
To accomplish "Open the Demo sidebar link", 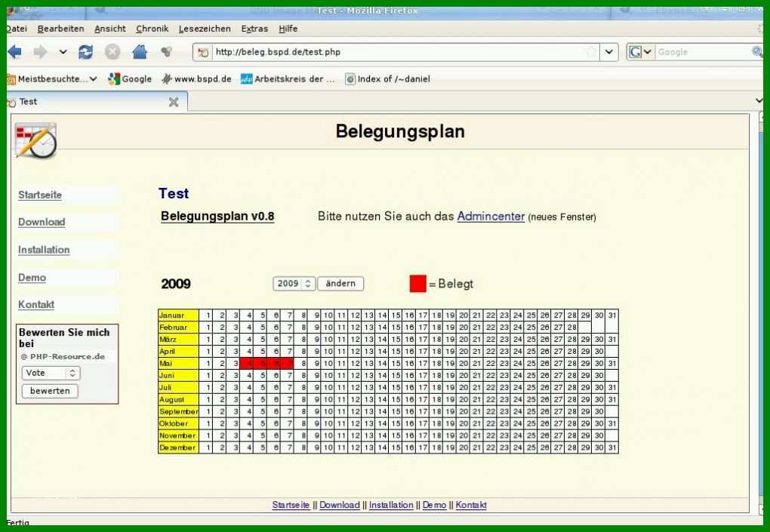I will point(32,277).
